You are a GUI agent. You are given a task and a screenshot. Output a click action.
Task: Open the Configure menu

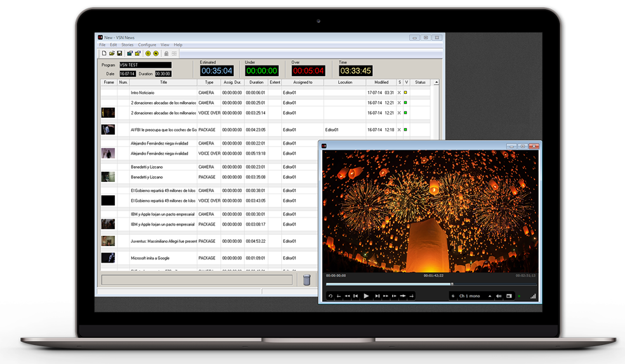(147, 44)
